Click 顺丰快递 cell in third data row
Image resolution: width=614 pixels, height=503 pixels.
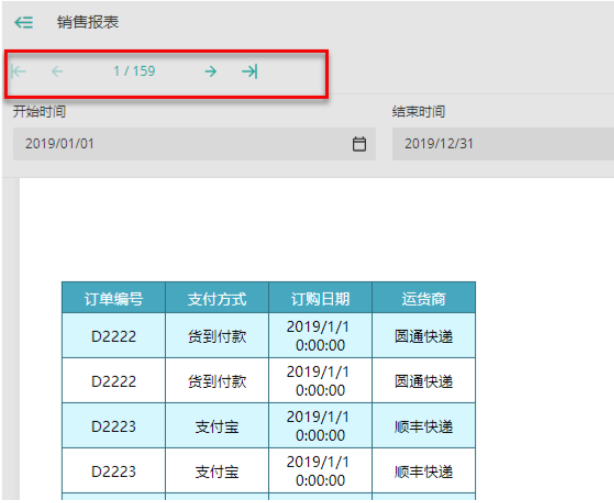coord(423,426)
